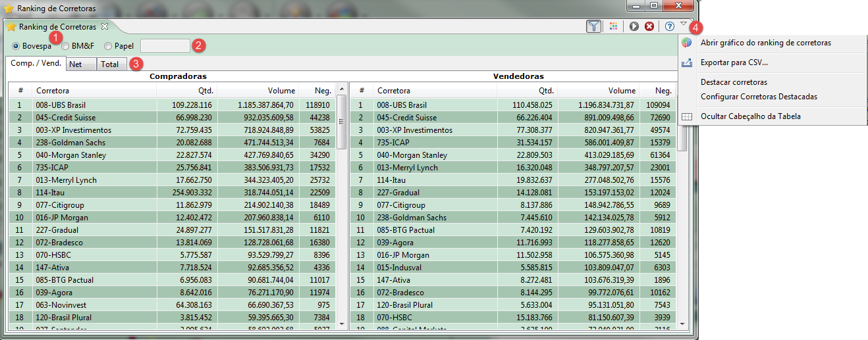This screenshot has width=868, height=340.
Task: Select the Papel radio option
Action: [x=119, y=46]
